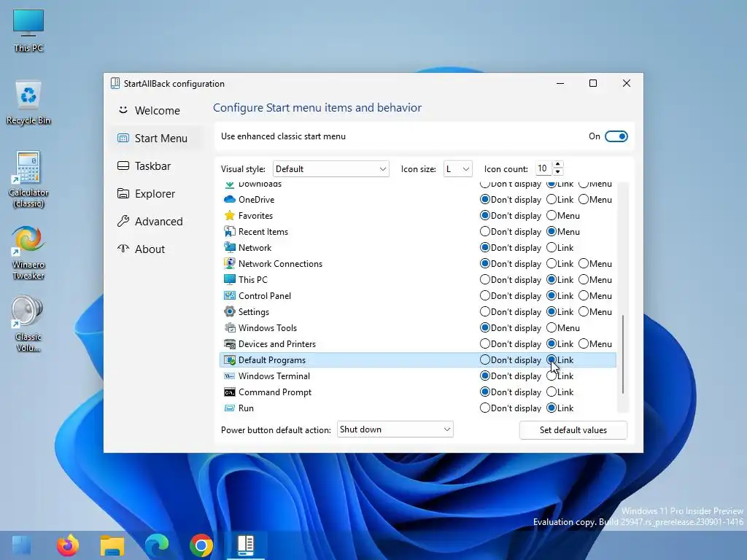This screenshot has height=560, width=747.
Task: Click the Devices and Printers icon
Action: tap(230, 344)
